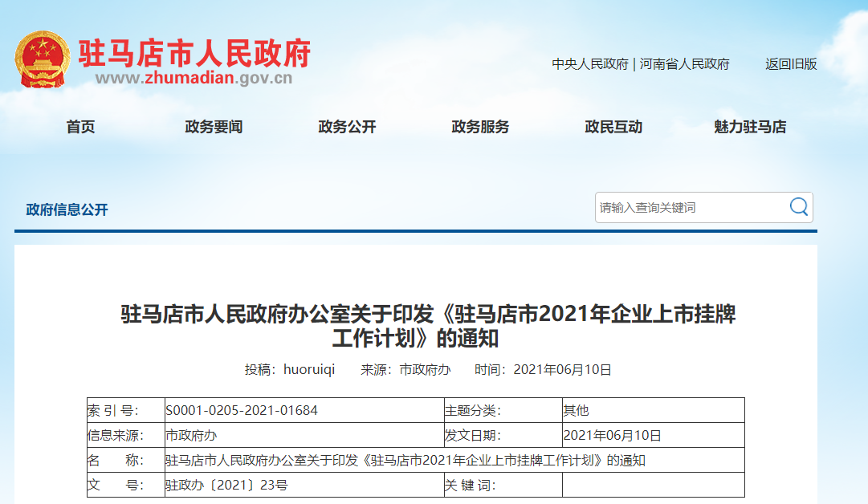The width and height of the screenshot is (868, 504).
Task: Click the 索引号 label cell
Action: tap(125, 410)
